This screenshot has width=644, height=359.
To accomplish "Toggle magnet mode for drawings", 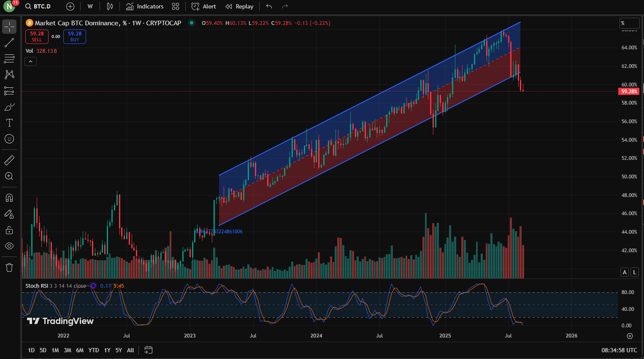I will point(9,198).
